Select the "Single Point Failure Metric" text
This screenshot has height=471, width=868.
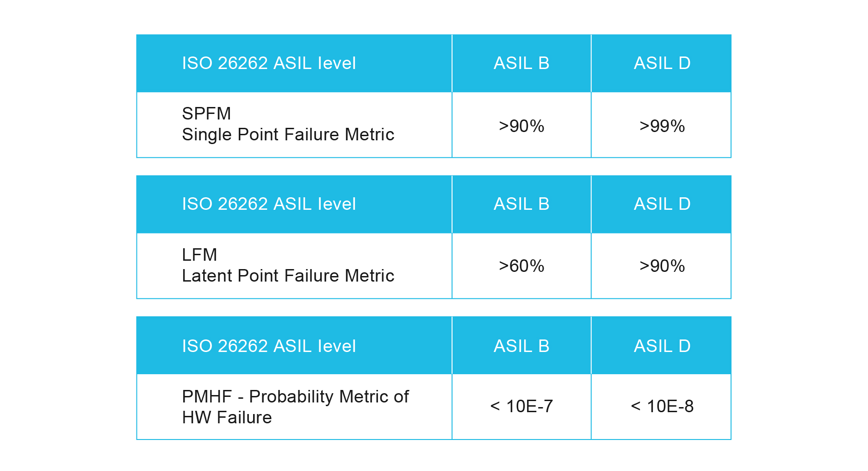[x=288, y=135]
